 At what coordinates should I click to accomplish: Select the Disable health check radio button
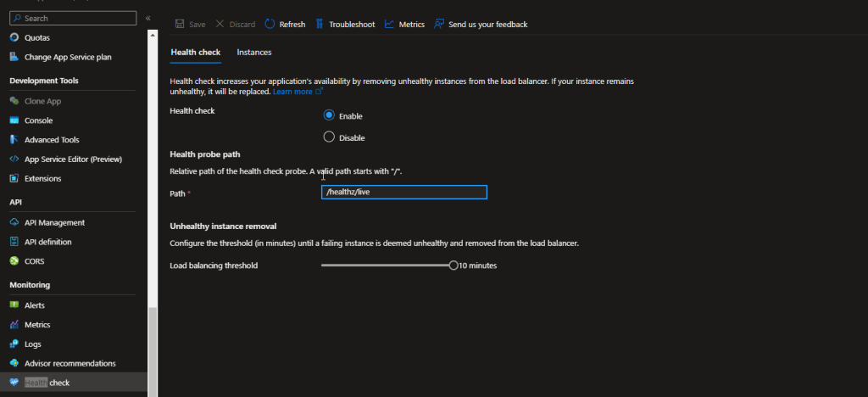click(329, 137)
